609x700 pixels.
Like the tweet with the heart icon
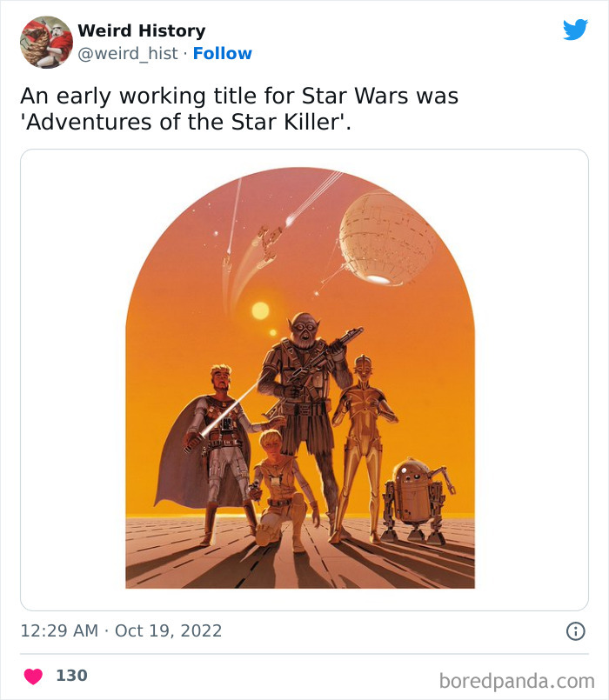tap(33, 676)
